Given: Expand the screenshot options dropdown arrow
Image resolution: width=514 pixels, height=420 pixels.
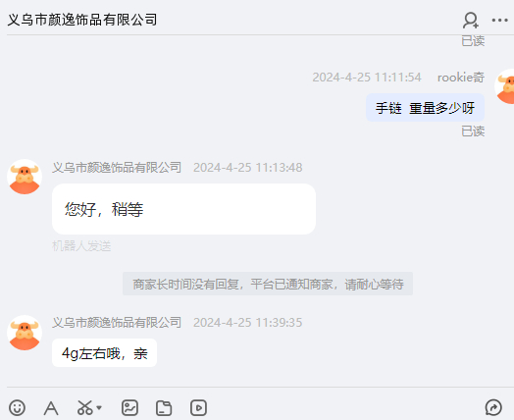Looking at the screenshot, I should tap(99, 408).
